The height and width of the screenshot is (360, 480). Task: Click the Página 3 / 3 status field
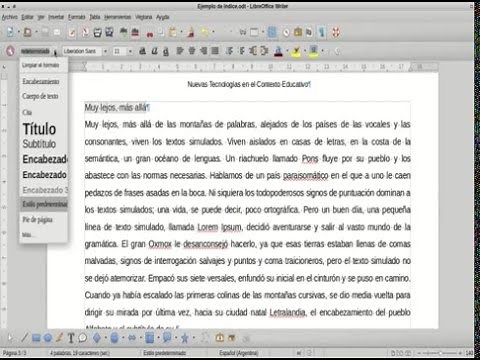coord(14,353)
